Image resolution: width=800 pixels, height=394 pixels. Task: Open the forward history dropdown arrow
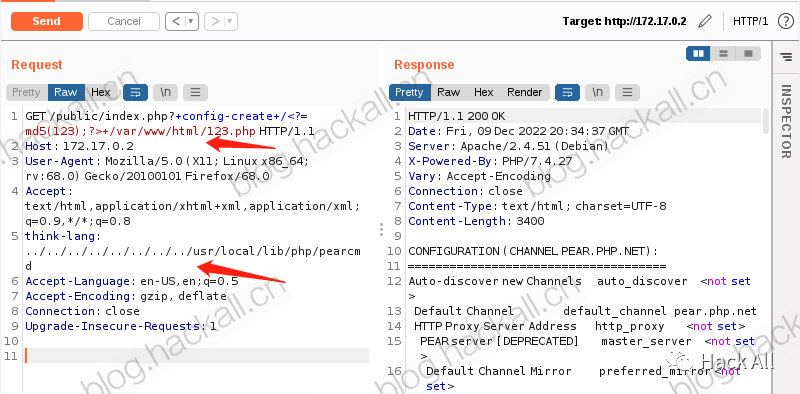tap(230, 21)
